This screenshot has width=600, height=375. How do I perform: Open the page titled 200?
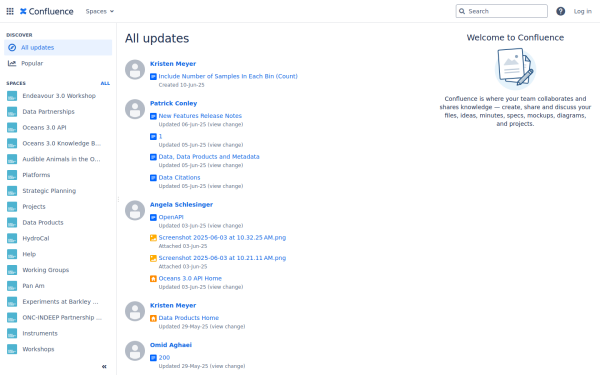click(164, 358)
